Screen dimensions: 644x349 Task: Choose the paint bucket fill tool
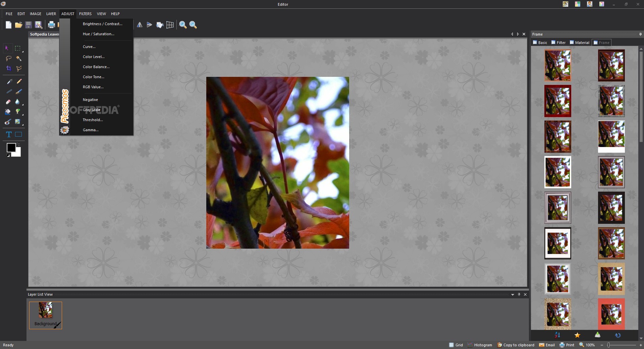(x=8, y=112)
